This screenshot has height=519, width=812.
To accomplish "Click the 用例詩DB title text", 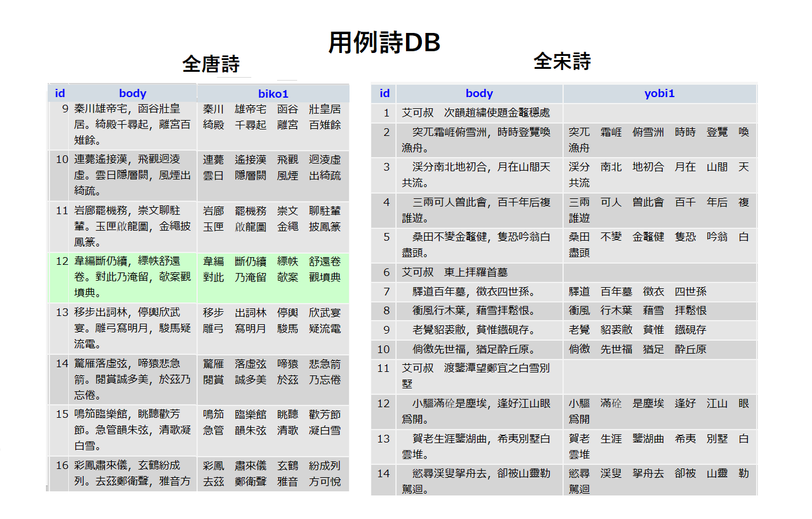I will [x=384, y=42].
